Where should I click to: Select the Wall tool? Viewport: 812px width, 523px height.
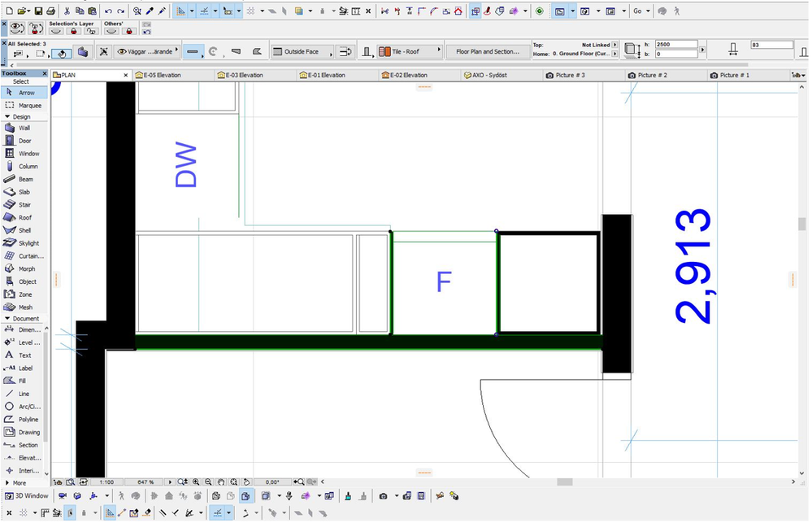[24, 129]
